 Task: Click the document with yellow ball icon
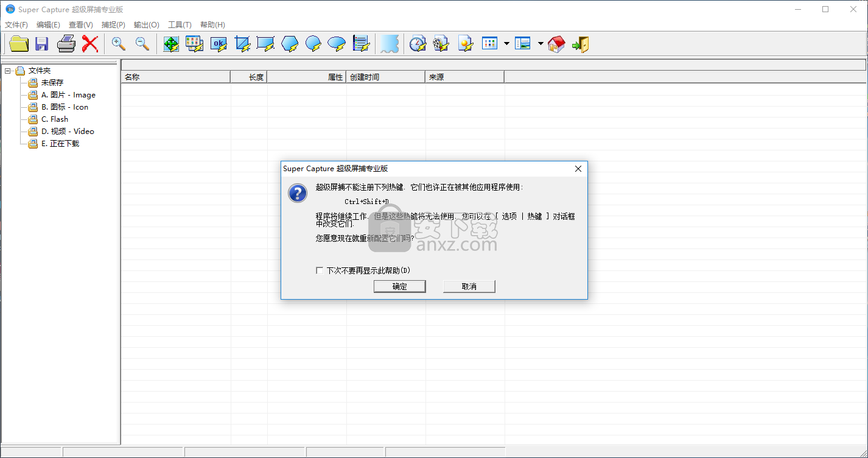click(x=466, y=44)
